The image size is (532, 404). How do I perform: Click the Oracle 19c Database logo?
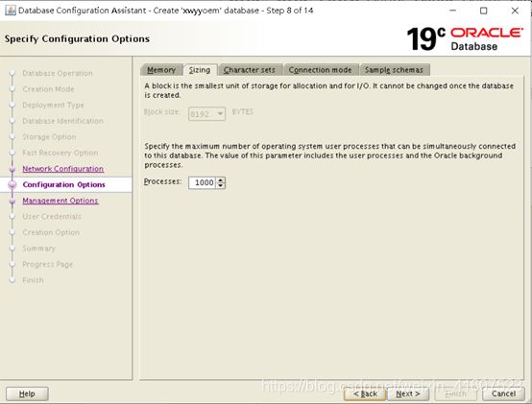465,38
